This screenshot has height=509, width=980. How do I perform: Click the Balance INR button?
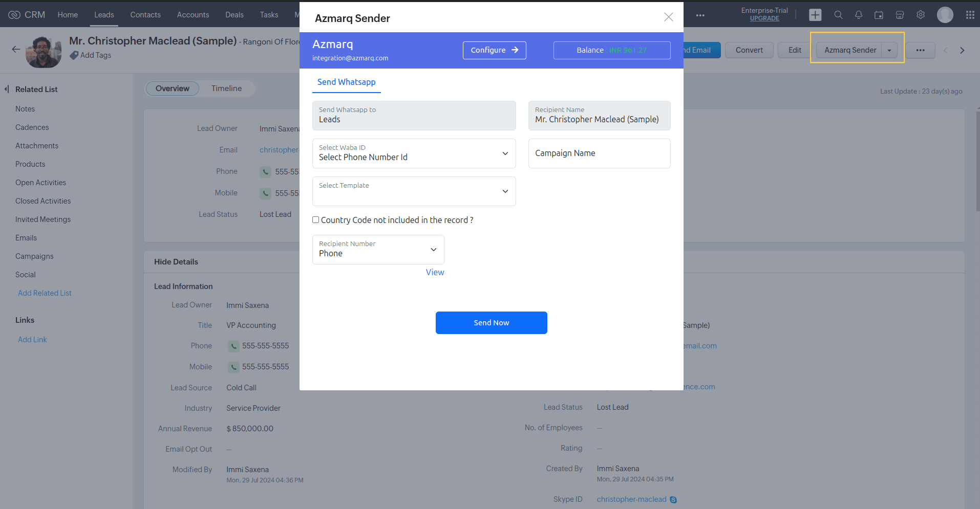pos(612,50)
